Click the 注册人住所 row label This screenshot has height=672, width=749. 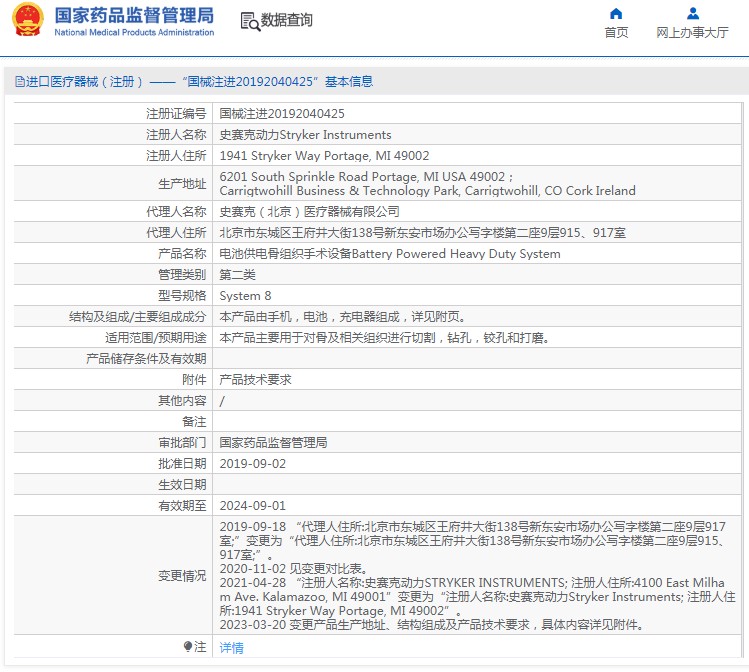(176, 156)
